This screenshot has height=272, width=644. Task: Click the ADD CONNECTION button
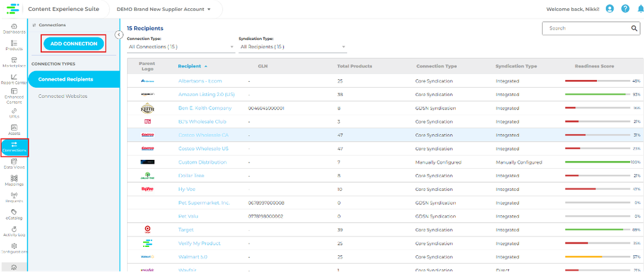73,44
